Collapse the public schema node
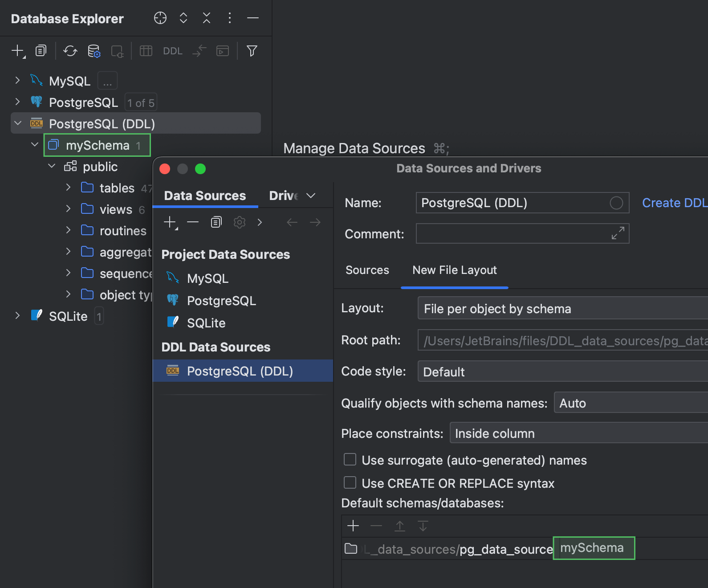Image resolution: width=708 pixels, height=588 pixels. click(x=52, y=167)
